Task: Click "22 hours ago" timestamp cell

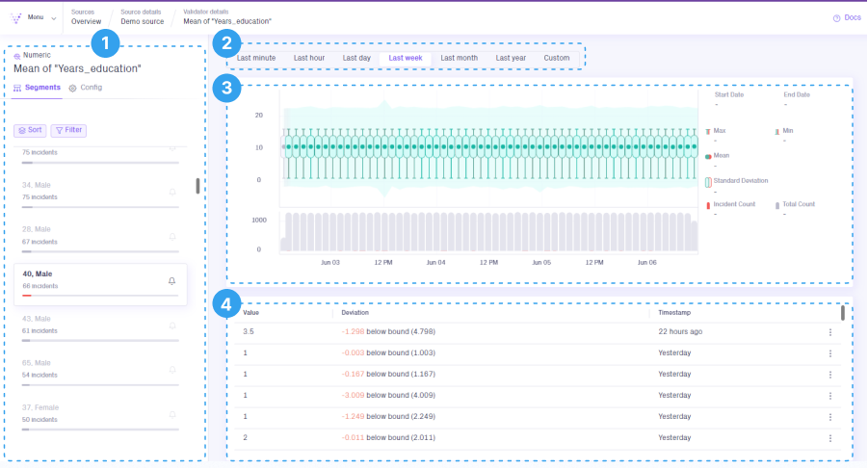Action: coord(680,332)
